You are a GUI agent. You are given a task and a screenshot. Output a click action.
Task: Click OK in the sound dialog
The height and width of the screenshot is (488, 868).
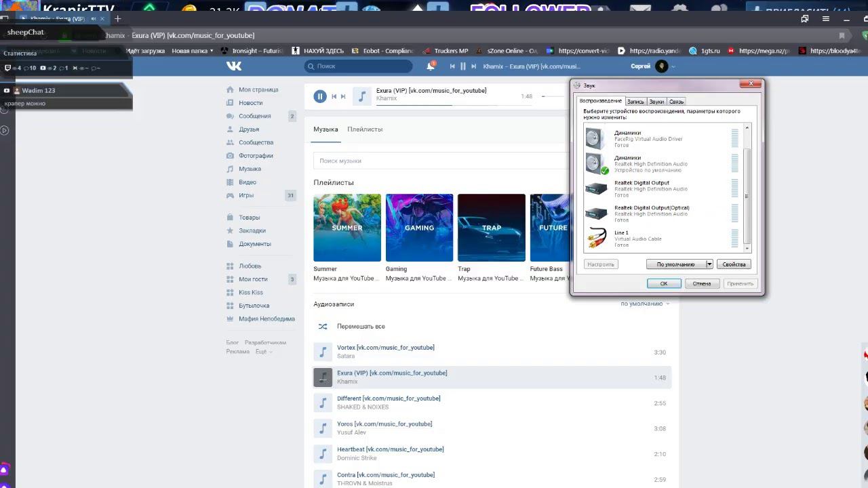[664, 283]
